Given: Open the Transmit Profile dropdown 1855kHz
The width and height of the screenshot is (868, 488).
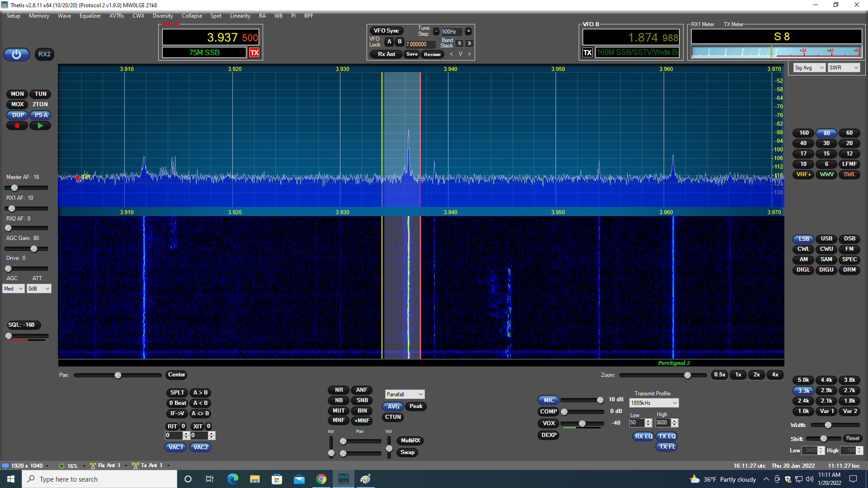Looking at the screenshot, I should click(x=654, y=403).
